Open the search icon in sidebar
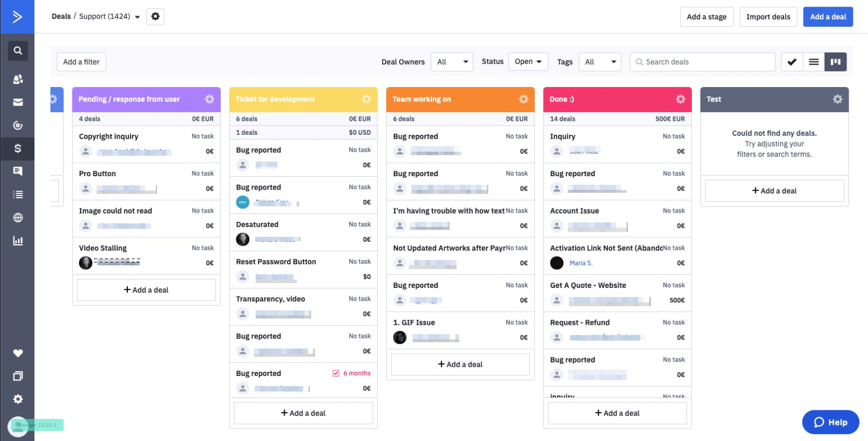Viewport: 868px width, 441px height. click(x=18, y=50)
